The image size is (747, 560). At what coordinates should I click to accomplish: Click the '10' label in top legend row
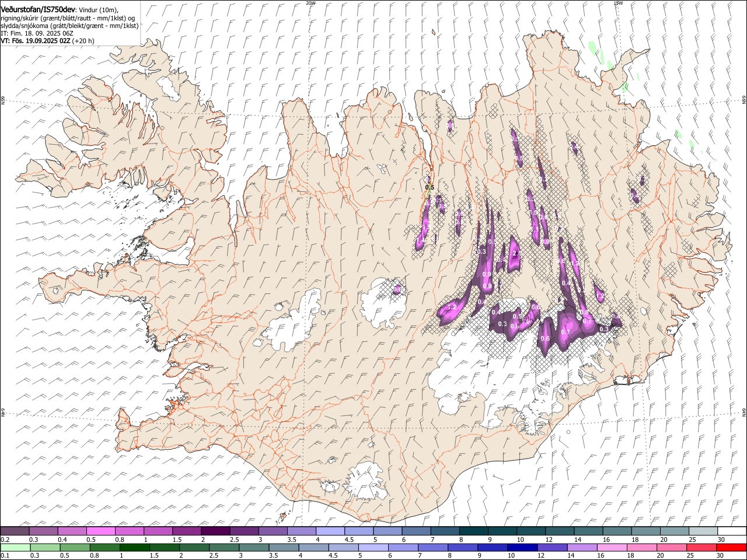point(521,540)
